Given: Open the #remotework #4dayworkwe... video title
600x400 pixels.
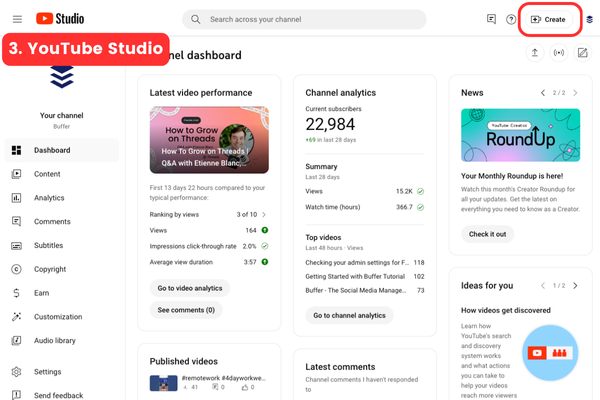Looking at the screenshot, I should coord(223,378).
